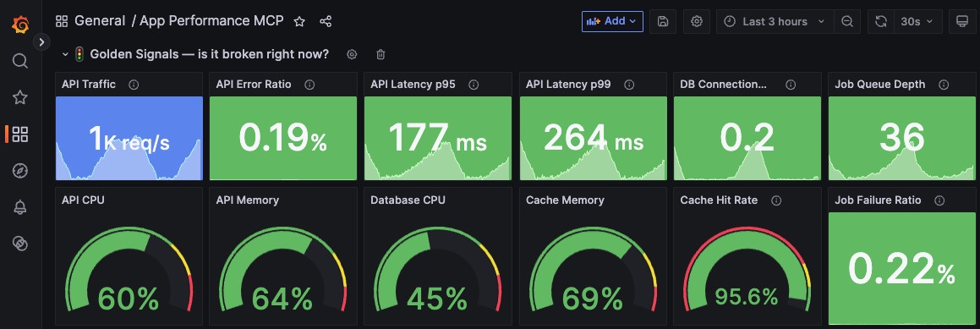Click the App Performance MCP breadcrumb title

pyautogui.click(x=212, y=21)
